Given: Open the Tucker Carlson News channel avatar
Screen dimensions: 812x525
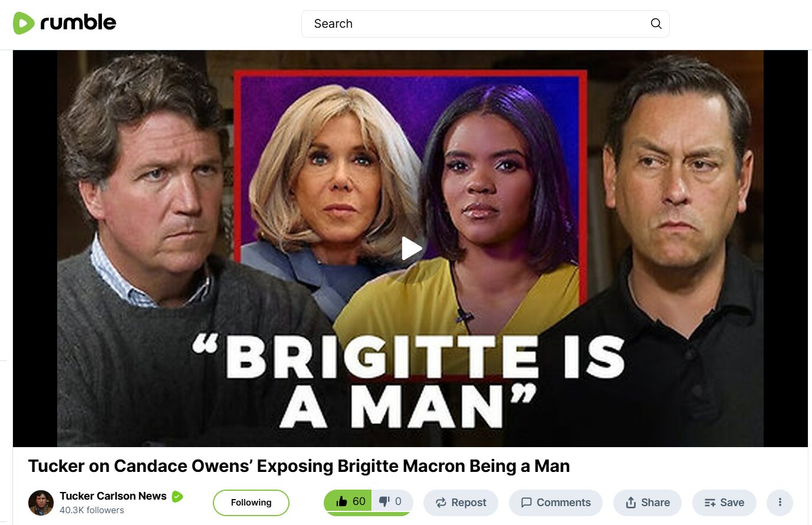Looking at the screenshot, I should tap(41, 503).
